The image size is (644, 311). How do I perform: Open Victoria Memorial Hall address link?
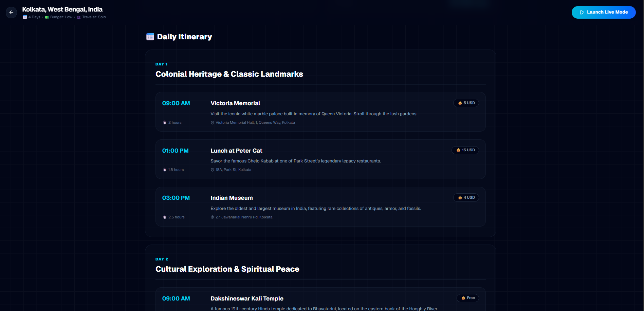[x=253, y=122]
